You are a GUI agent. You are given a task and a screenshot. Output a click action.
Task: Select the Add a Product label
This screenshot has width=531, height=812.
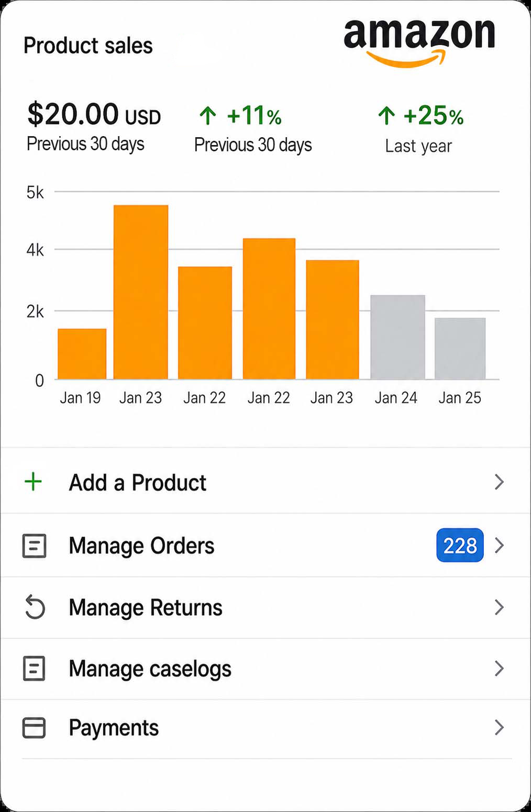coord(138,483)
